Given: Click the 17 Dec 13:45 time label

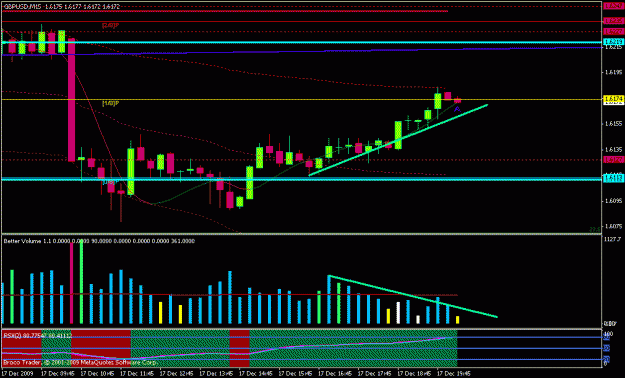Looking at the screenshot, I should (216, 374).
